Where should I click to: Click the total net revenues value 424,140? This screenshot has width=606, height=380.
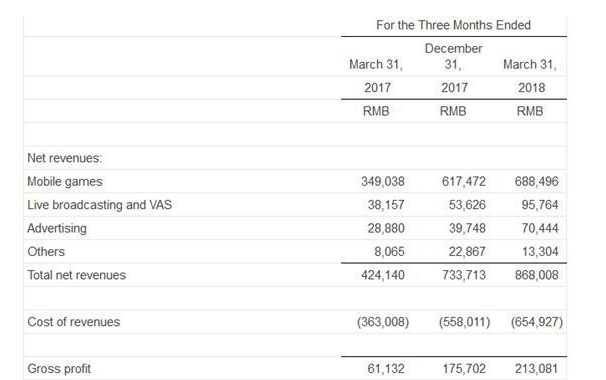(383, 275)
